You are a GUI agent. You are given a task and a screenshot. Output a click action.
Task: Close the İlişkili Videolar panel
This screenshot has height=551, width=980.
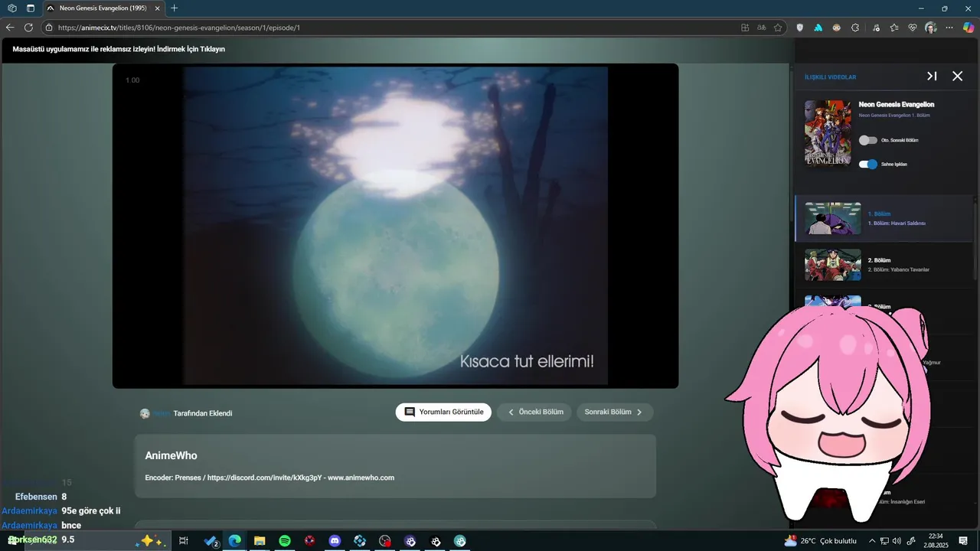pyautogui.click(x=957, y=77)
